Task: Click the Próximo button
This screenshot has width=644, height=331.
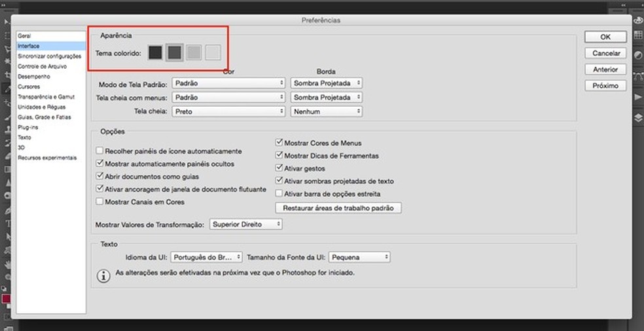Action: 606,85
